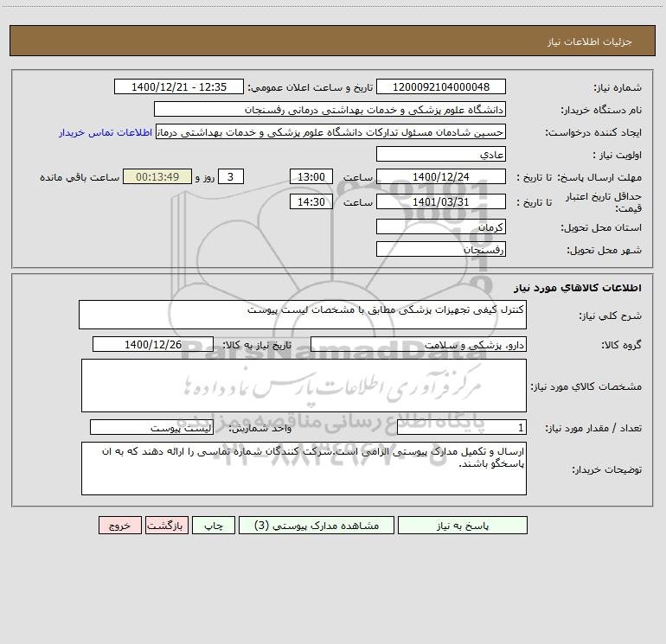Click the استان محل تحویل label
This screenshot has width=666, height=644.
tap(601, 227)
